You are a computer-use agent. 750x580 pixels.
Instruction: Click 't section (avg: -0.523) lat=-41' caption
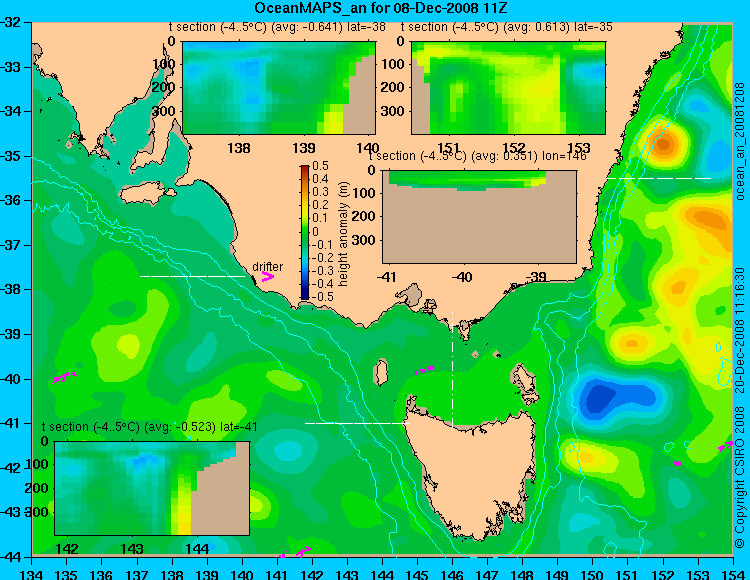149,427
